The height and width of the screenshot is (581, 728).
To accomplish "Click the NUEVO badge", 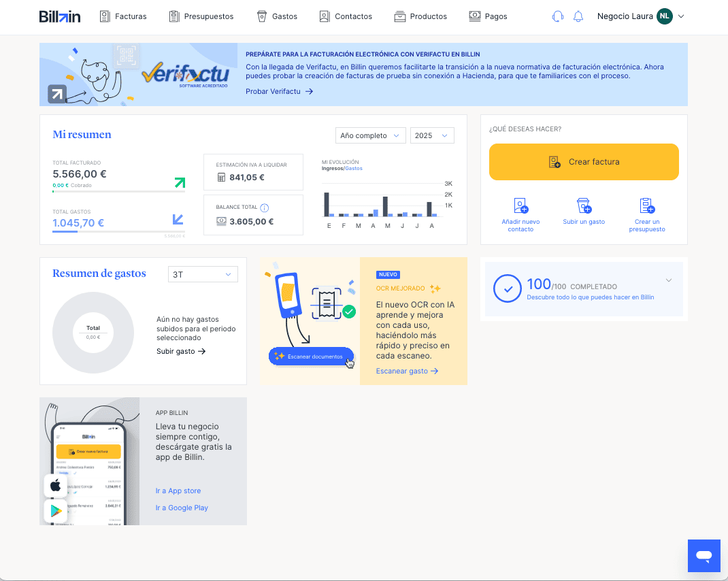I will (x=388, y=274).
